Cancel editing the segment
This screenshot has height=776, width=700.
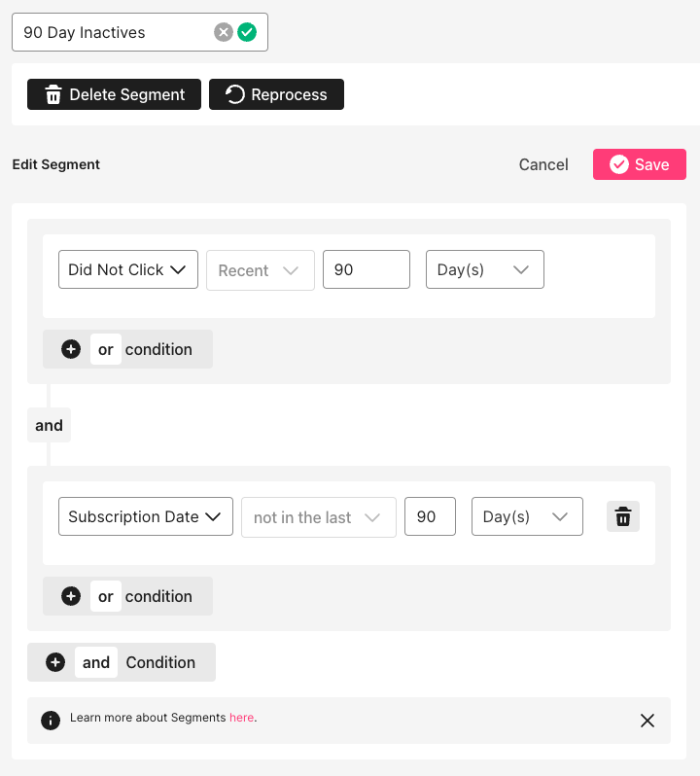click(x=543, y=164)
